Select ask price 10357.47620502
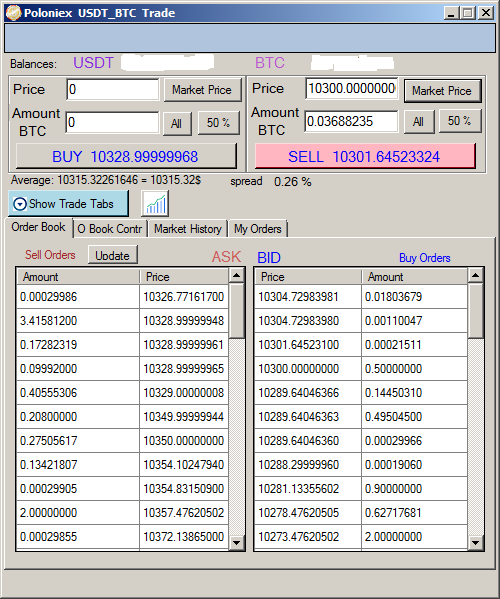The image size is (500, 599). pos(184,513)
